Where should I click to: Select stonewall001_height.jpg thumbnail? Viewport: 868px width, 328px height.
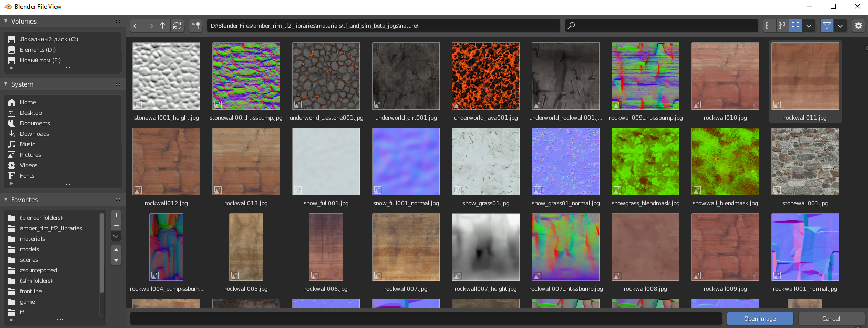click(x=167, y=76)
